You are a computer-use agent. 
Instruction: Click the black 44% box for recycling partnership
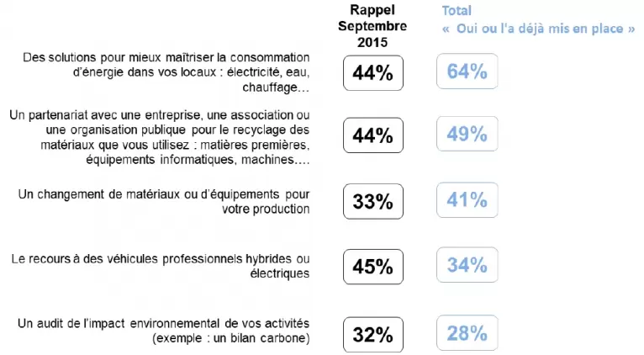pyautogui.click(x=373, y=135)
